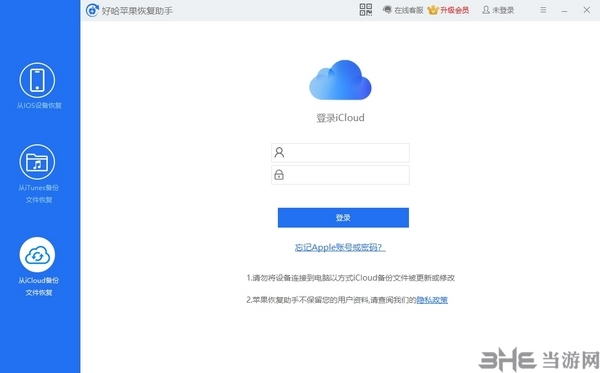Focus the password input field
This screenshot has width=600, height=373.
click(340, 175)
